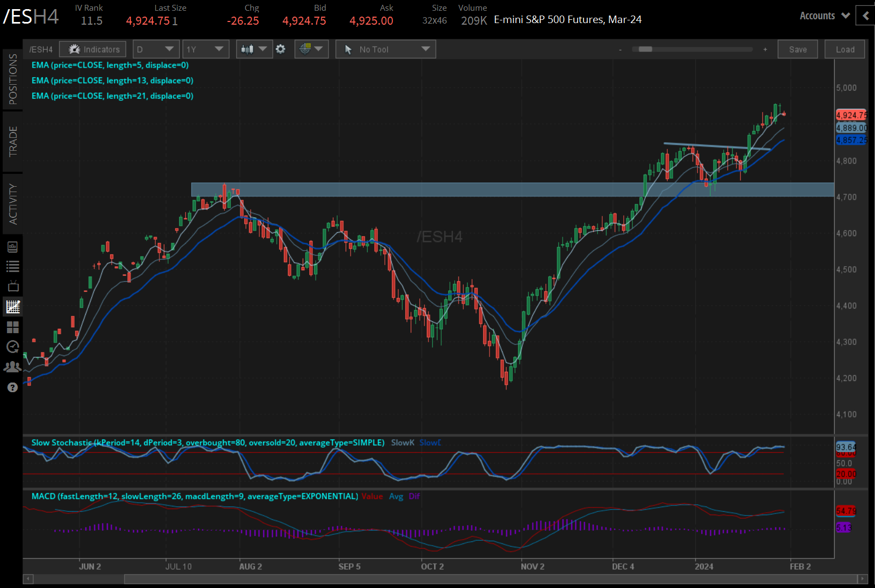The image size is (875, 588).
Task: Open the watchlist list icon in sidebar
Action: pyautogui.click(x=13, y=266)
